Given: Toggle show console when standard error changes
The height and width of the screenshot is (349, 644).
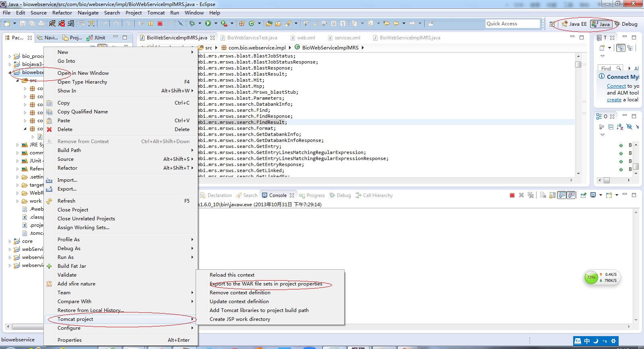Looking at the screenshot, I should coord(571,195).
